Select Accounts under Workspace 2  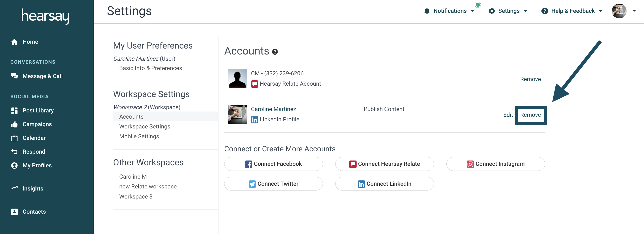pyautogui.click(x=166, y=117)
